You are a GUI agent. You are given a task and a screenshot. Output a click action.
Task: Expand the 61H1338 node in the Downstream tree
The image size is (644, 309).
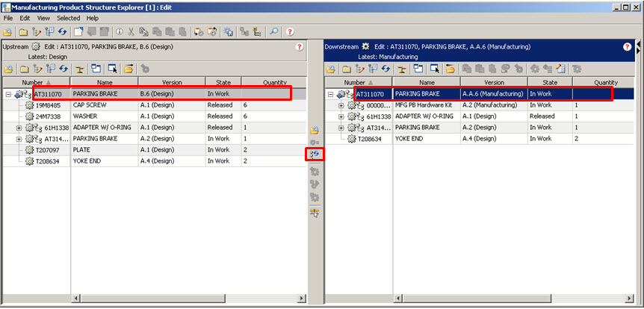click(341, 116)
